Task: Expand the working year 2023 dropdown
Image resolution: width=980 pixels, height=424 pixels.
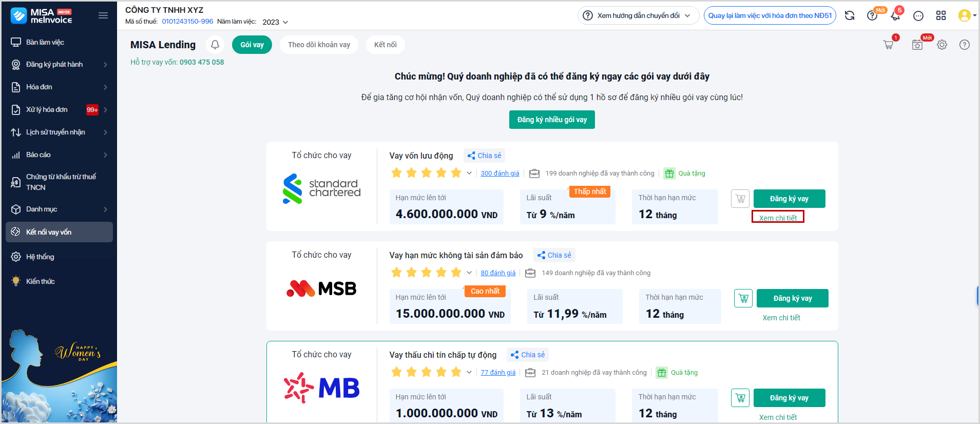Action: pyautogui.click(x=276, y=22)
